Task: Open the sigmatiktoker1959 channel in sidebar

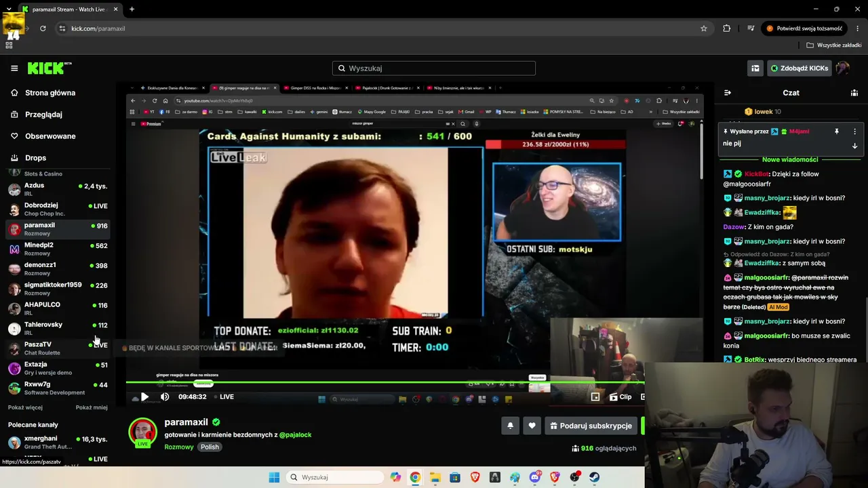Action: pos(58,289)
